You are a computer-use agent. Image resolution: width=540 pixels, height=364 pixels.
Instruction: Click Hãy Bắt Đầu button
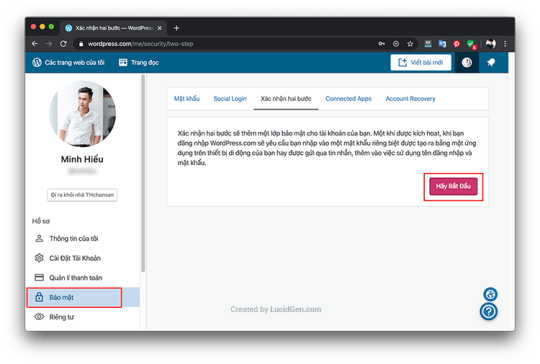(453, 186)
